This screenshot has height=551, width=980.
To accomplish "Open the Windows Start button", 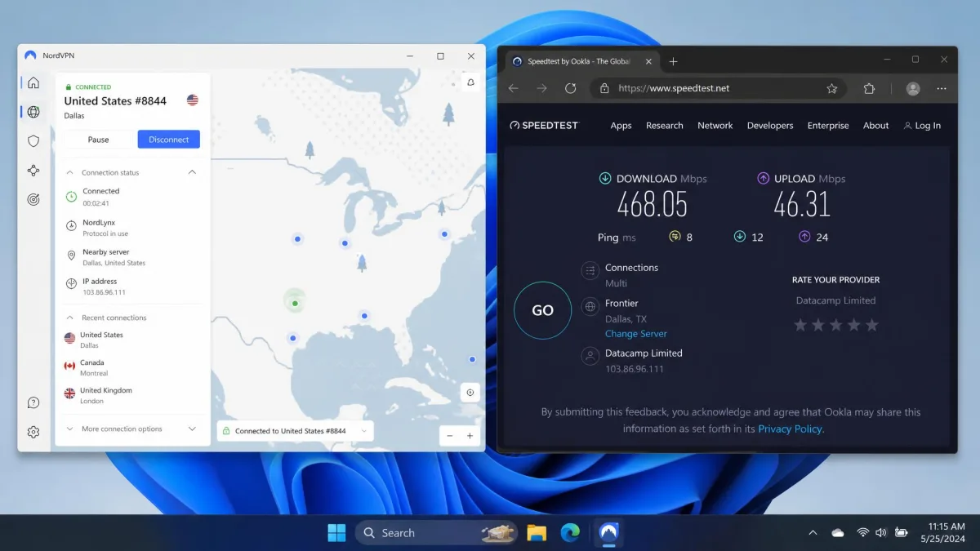I will point(336,533).
